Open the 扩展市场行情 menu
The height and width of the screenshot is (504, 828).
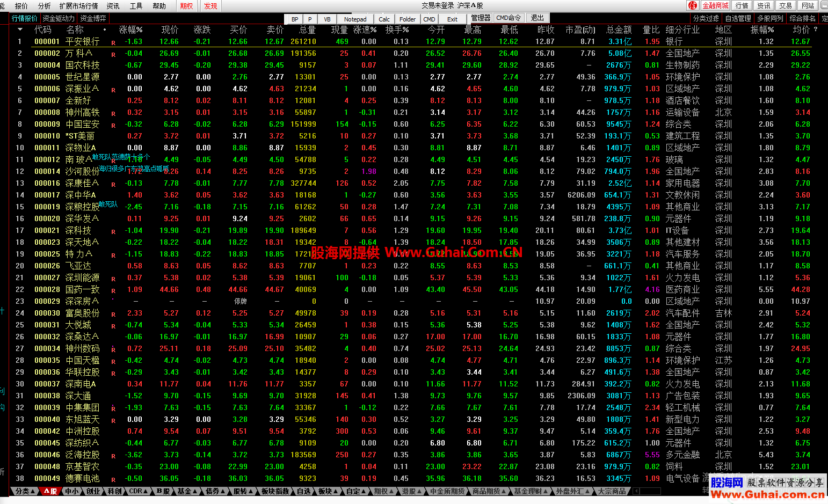(79, 6)
